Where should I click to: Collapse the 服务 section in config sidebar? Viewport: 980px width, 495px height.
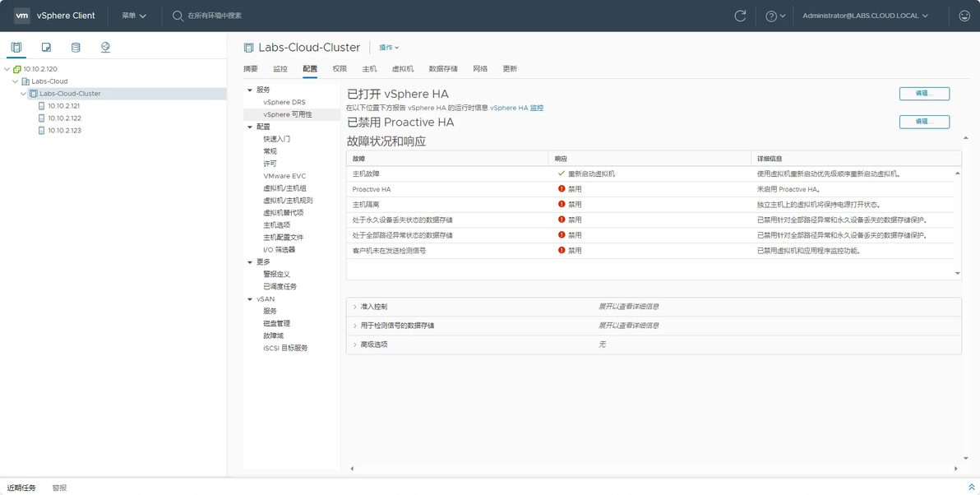(250, 90)
